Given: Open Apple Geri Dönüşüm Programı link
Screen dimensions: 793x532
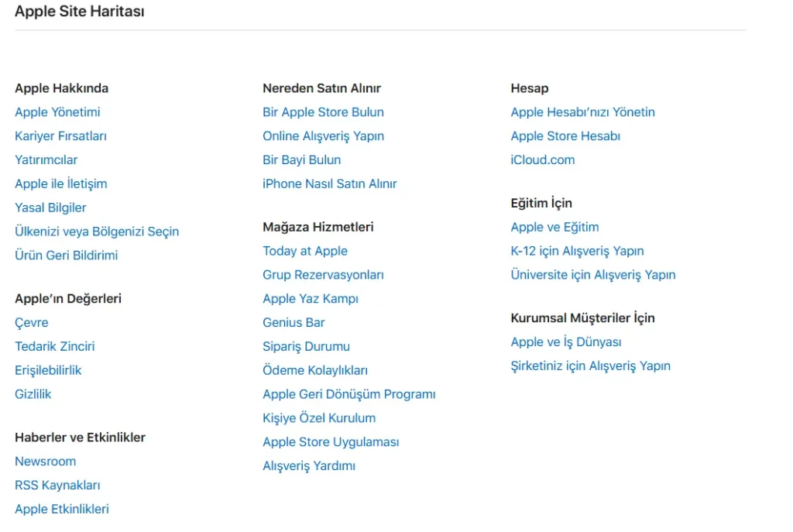Looking at the screenshot, I should pyautogui.click(x=349, y=394).
